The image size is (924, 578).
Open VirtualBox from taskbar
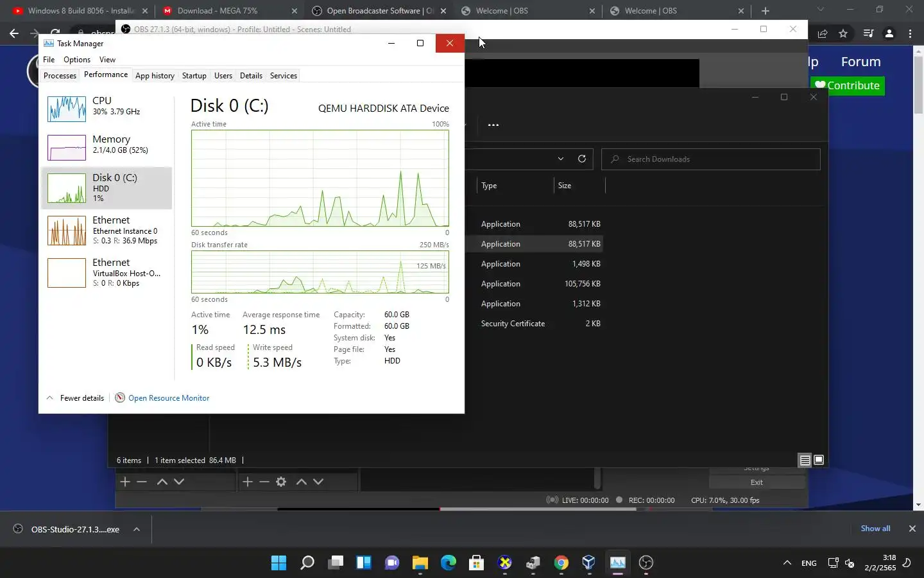(x=590, y=563)
